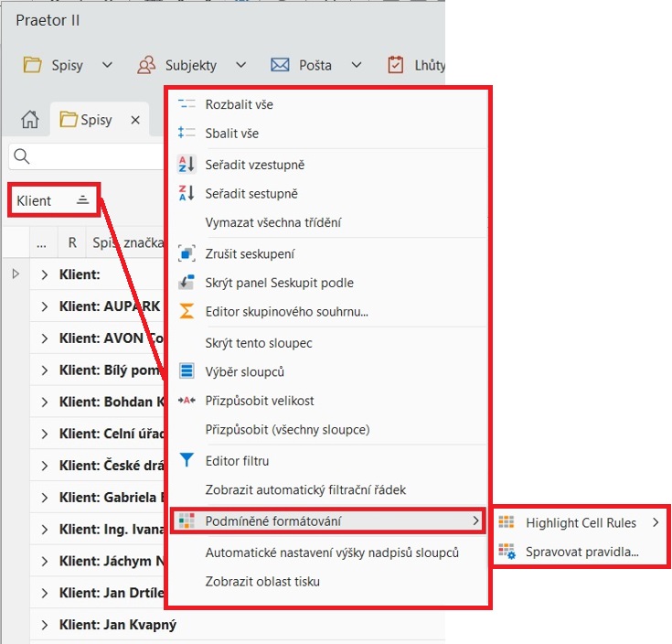The width and height of the screenshot is (672, 644).
Task: Select Vymazat všechna třídění
Action: pos(273,222)
